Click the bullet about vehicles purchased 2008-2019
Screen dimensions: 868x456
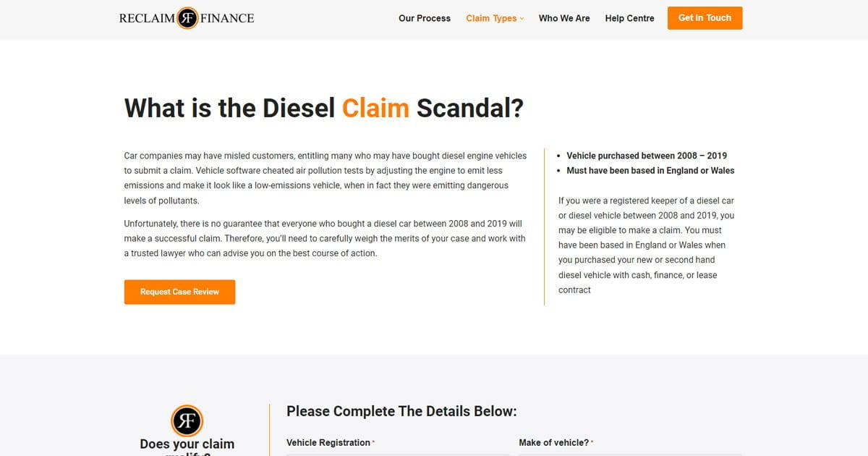[647, 155]
